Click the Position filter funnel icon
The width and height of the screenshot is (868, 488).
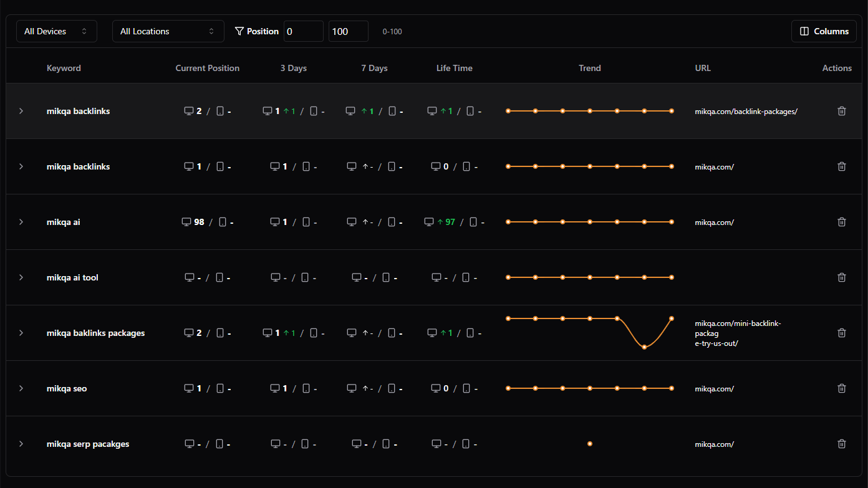tap(239, 31)
